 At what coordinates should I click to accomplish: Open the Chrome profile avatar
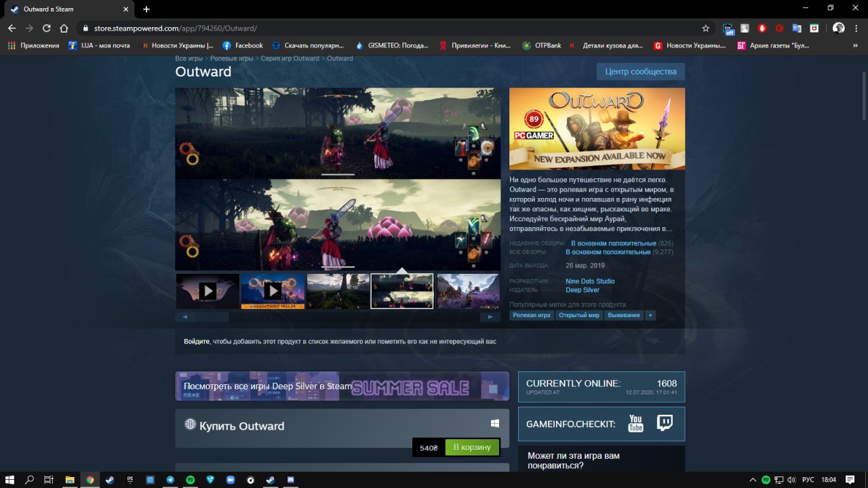point(839,28)
